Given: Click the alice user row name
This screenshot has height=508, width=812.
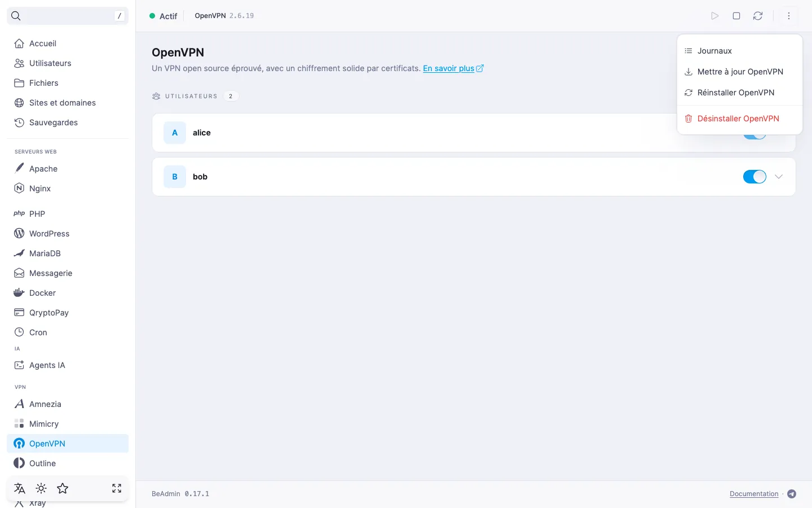Looking at the screenshot, I should click(202, 133).
